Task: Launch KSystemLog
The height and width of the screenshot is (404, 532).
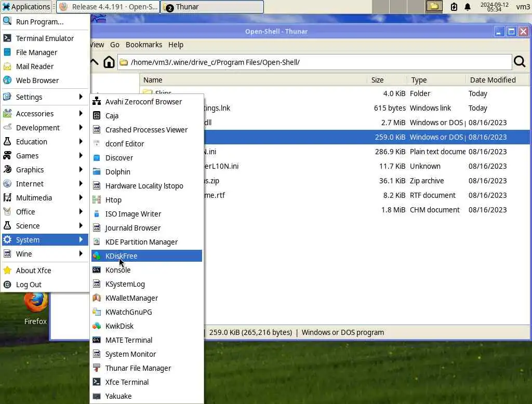Action: [147, 284]
